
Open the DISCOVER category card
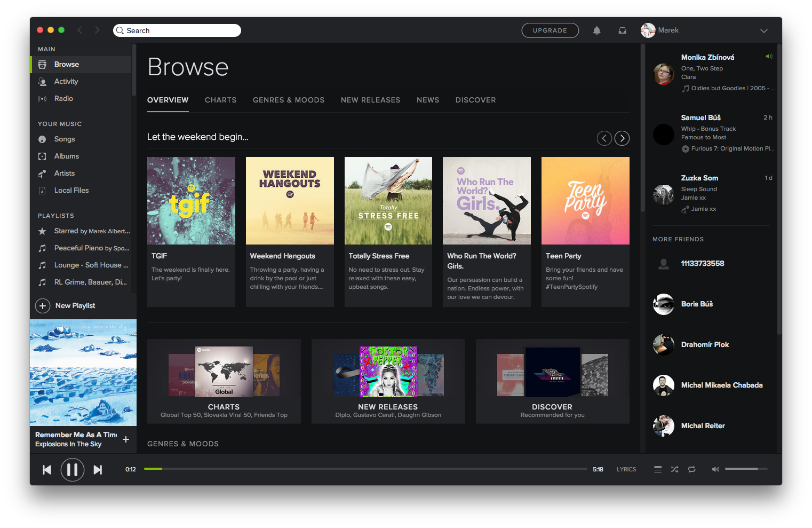pyautogui.click(x=553, y=381)
